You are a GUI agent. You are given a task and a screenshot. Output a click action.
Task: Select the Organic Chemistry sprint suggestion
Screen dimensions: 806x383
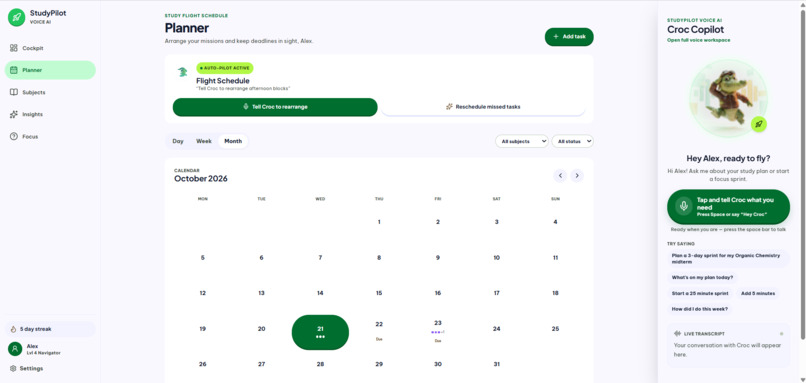pos(727,259)
